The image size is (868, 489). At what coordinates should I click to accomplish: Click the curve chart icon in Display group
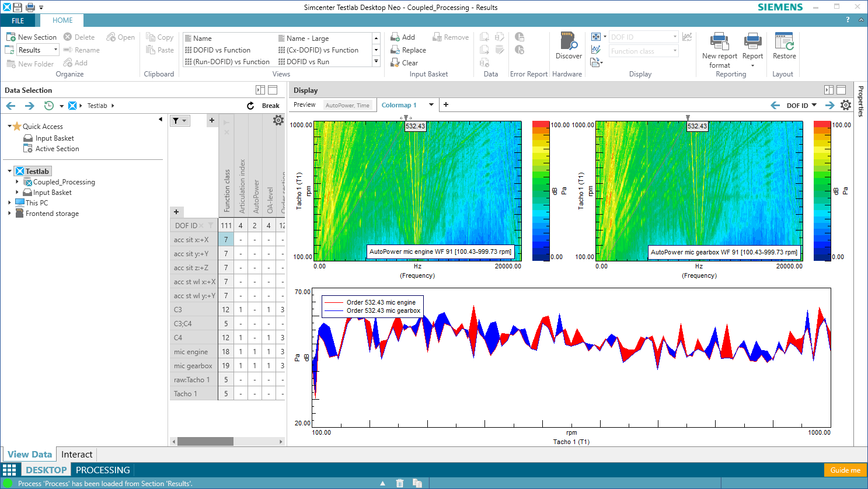pos(596,50)
